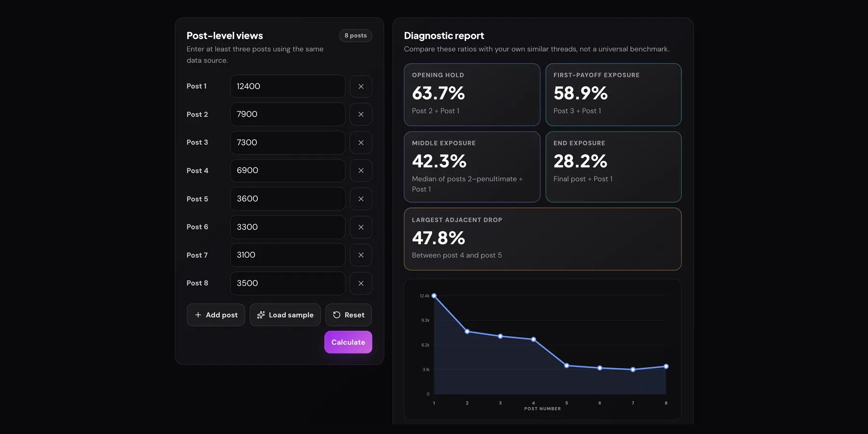This screenshot has height=434, width=868.
Task: Reset all post values
Action: point(349,315)
